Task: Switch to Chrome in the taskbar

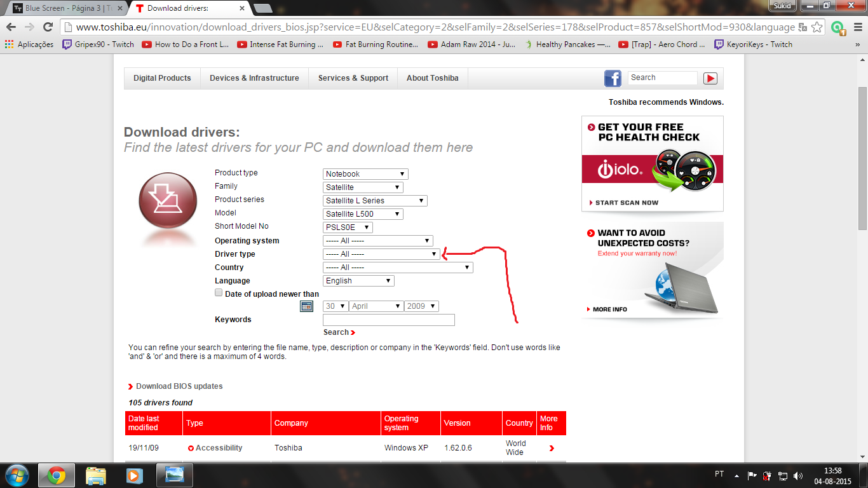Action: [x=57, y=475]
